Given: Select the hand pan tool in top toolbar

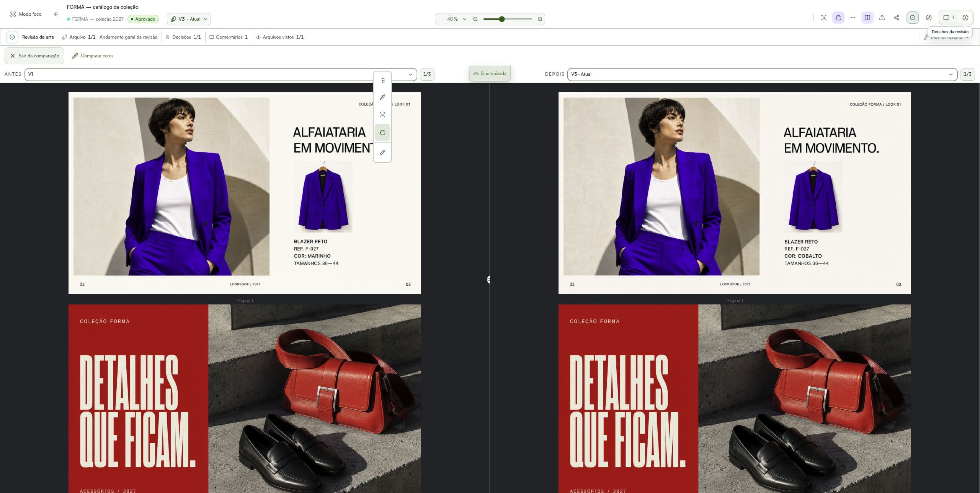Looking at the screenshot, I should pos(838,18).
